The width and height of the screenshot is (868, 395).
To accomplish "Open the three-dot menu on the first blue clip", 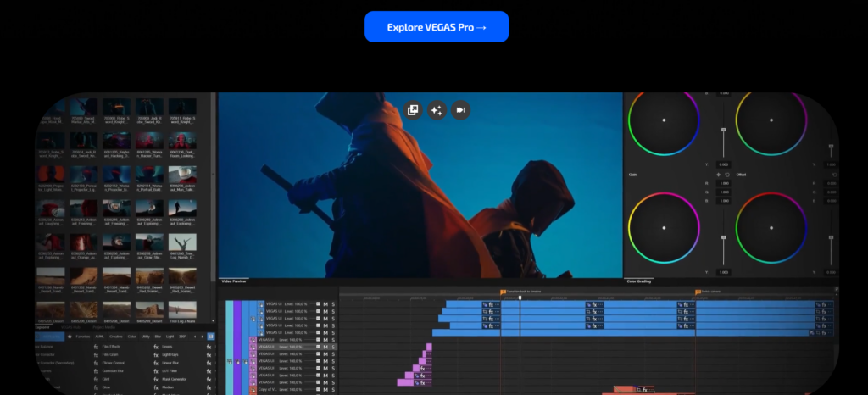I will pos(498,304).
